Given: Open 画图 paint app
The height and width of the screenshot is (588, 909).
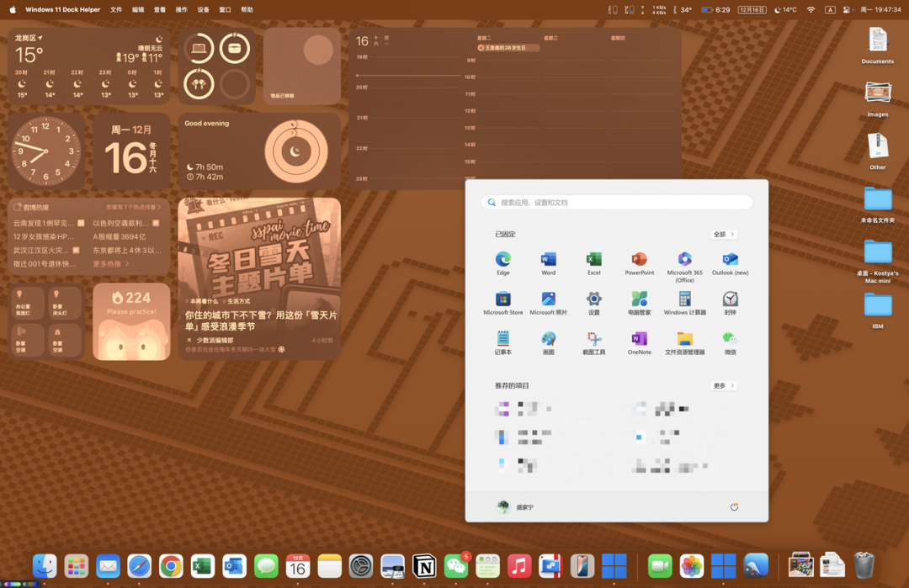Looking at the screenshot, I should 549,342.
